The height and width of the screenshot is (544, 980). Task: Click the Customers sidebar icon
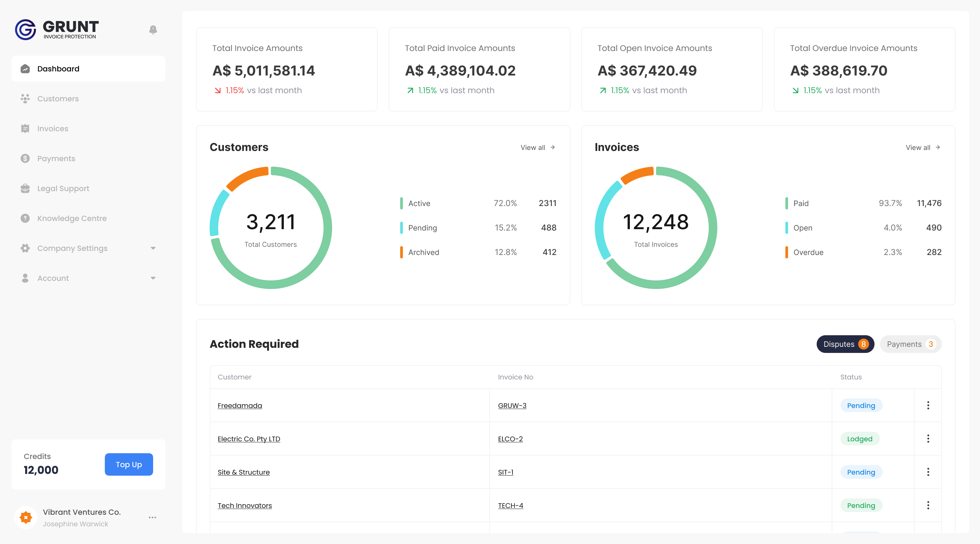(25, 99)
